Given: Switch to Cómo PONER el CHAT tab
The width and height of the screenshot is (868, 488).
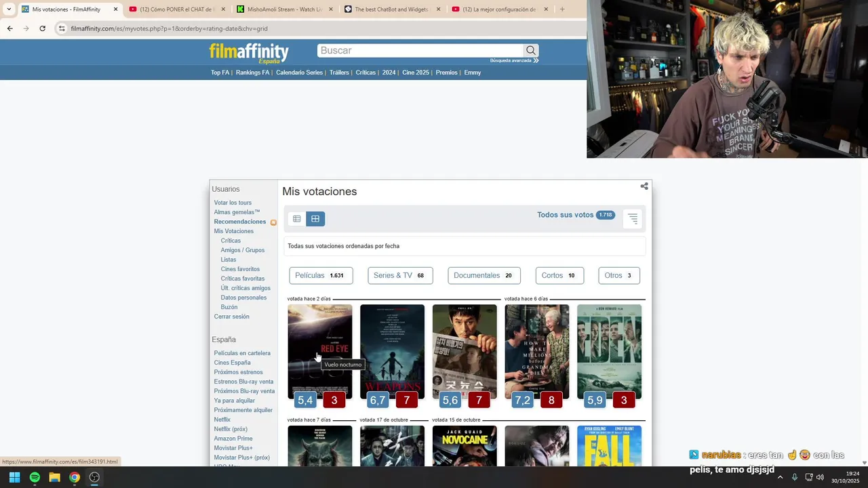Looking at the screenshot, I should [176, 9].
